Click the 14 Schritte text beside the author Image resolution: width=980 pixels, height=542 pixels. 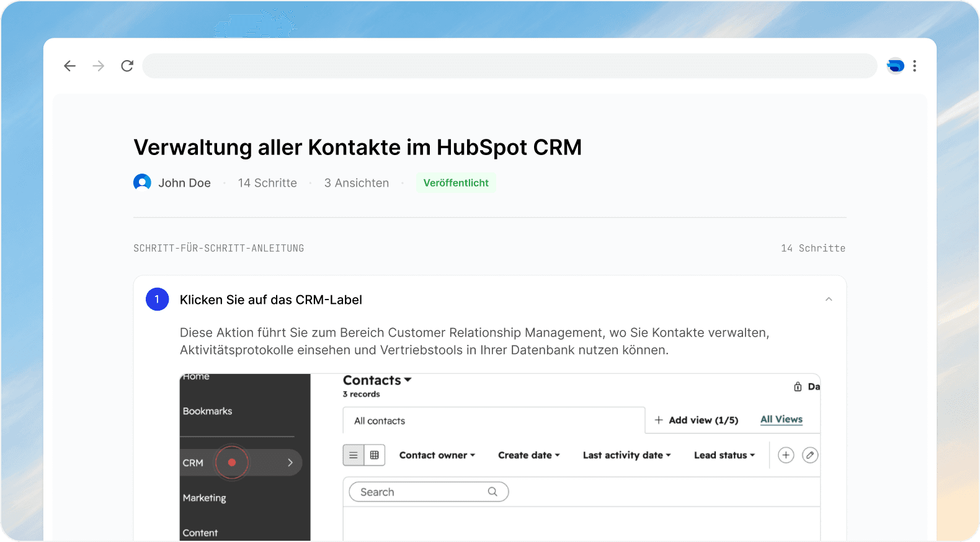267,183
